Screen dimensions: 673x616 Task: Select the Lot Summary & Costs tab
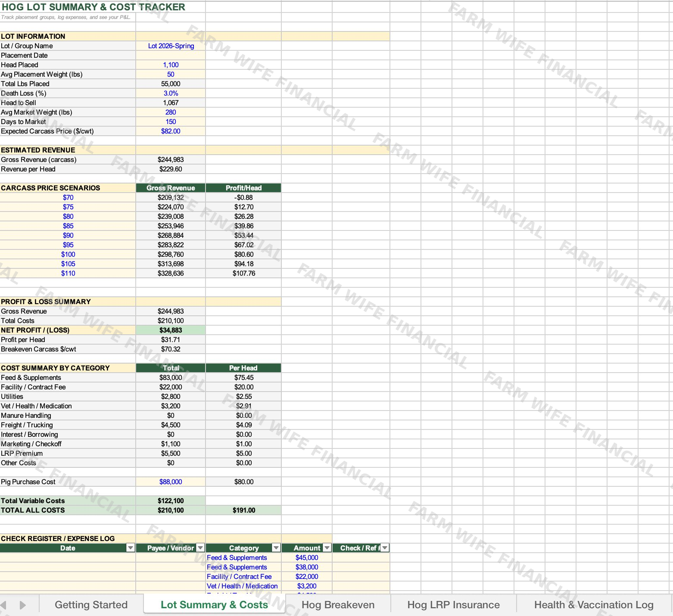[214, 605]
